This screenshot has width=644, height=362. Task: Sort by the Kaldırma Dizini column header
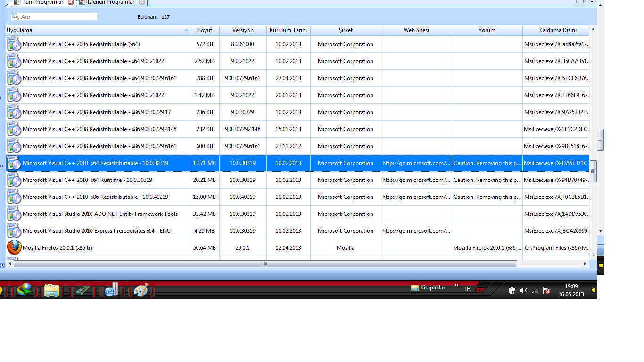point(556,30)
